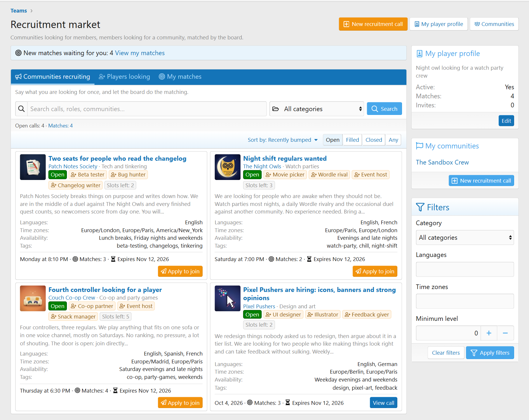This screenshot has width=529, height=420.
Task: Click the blue Search button
Action: (x=384, y=109)
